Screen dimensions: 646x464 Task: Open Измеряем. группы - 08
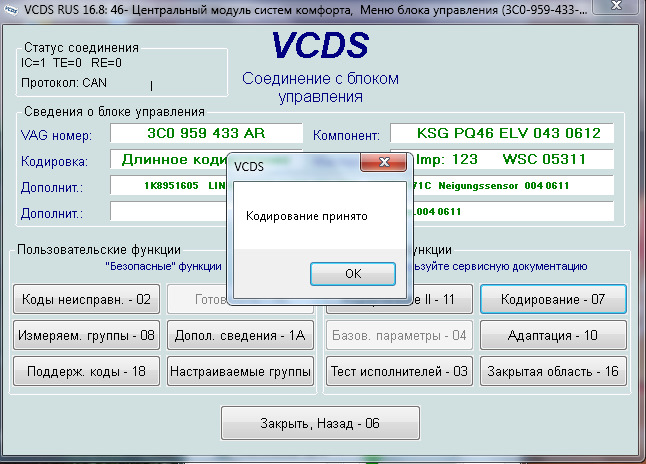click(x=86, y=335)
